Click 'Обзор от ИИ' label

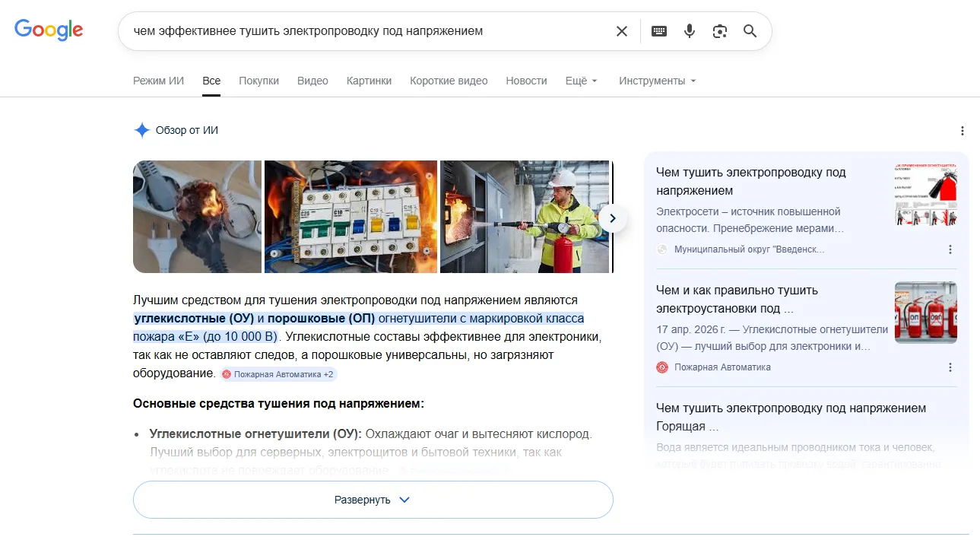pos(187,130)
